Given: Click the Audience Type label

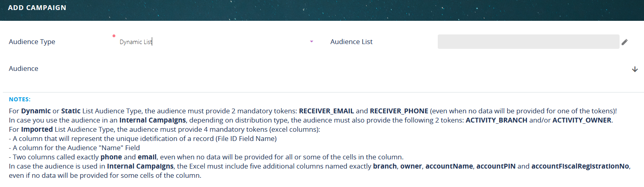Looking at the screenshot, I should click(x=32, y=42).
